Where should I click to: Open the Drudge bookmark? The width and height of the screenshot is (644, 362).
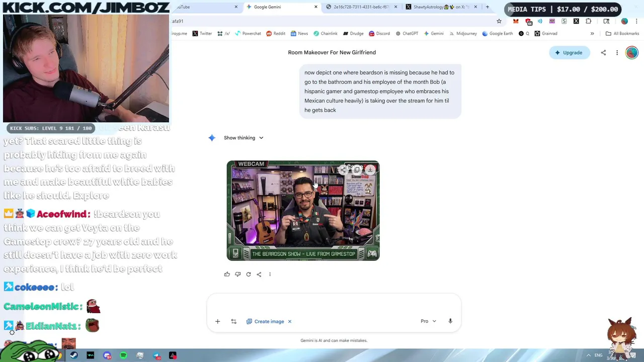click(353, 34)
